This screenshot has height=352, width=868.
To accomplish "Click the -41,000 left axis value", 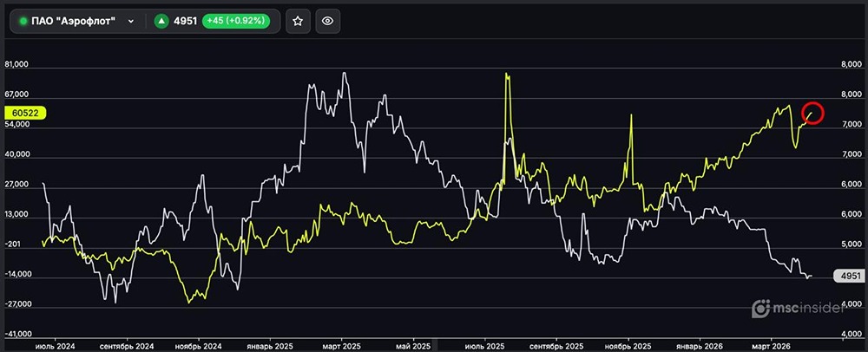I will click(x=17, y=335).
